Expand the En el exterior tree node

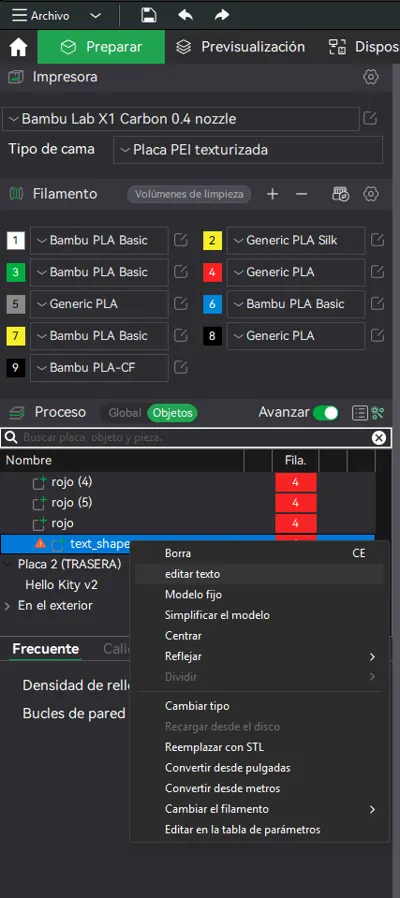point(7,606)
